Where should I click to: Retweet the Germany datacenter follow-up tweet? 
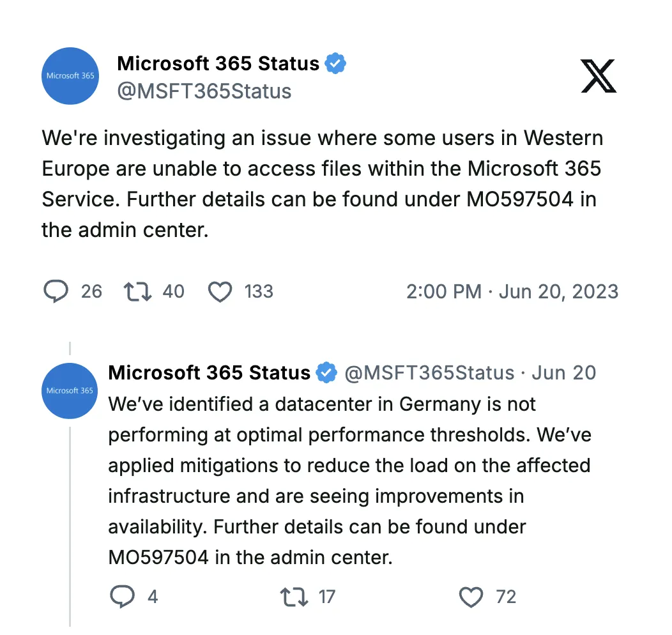293,597
